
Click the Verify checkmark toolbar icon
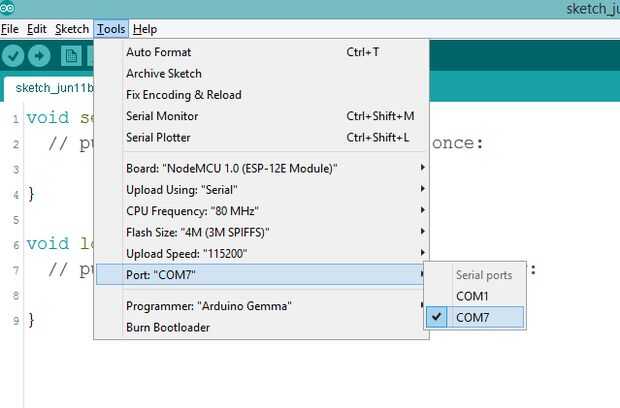pos(13,56)
